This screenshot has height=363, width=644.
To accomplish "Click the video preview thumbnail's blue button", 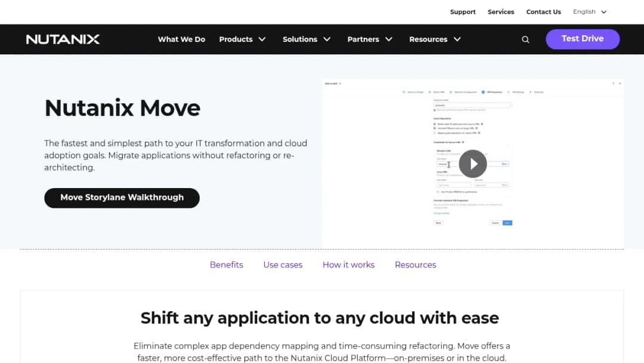I will click(x=507, y=223).
